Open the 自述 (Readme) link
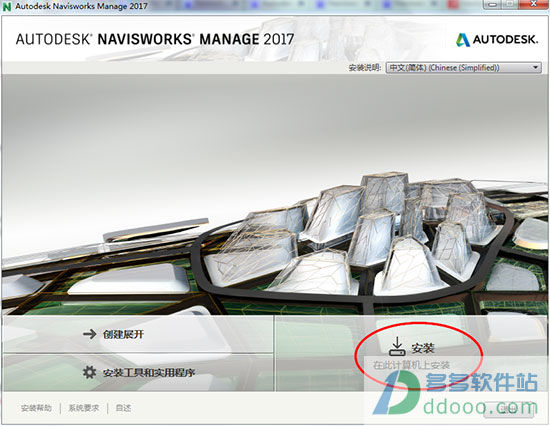The height and width of the screenshot is (426, 550). point(123,408)
